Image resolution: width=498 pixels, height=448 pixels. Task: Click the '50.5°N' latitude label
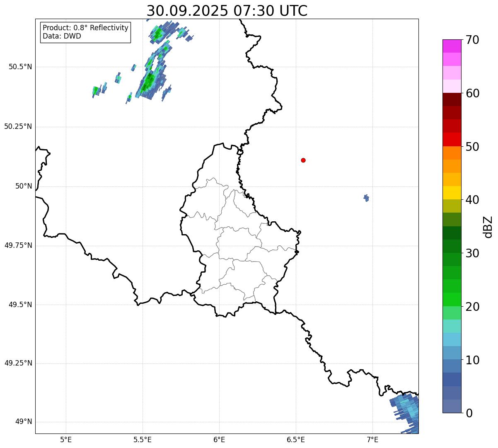pyautogui.click(x=20, y=67)
